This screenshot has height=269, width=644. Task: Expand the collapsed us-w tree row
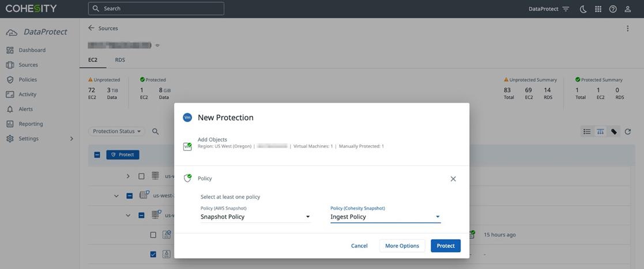pyautogui.click(x=128, y=176)
